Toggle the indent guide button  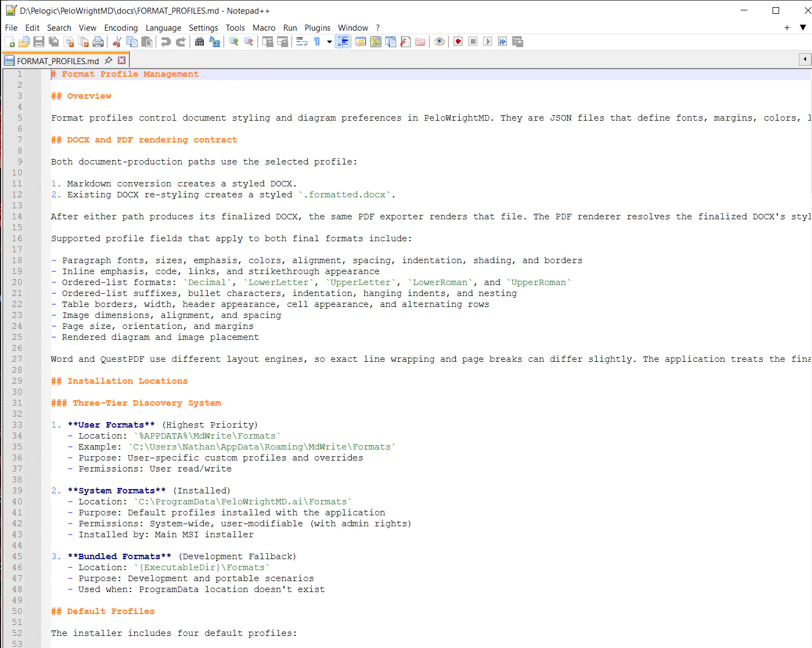click(x=342, y=42)
